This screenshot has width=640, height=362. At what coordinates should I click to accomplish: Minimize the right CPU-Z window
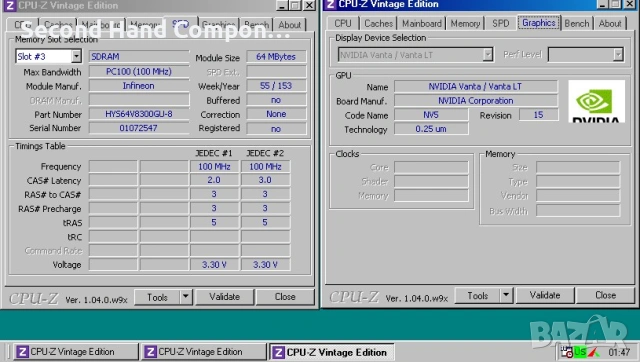point(602,4)
